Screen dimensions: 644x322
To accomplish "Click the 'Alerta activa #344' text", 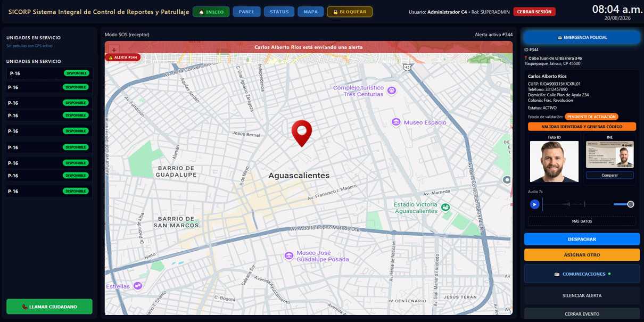I will [494, 35].
